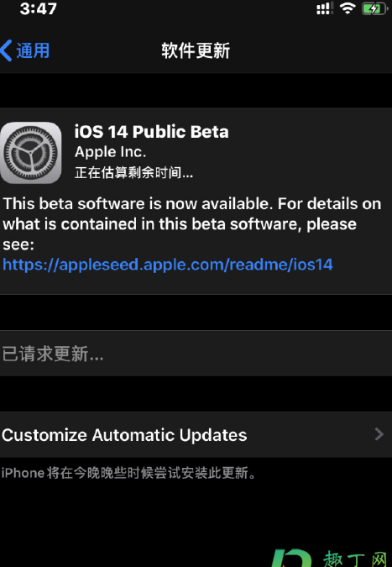Tap the iPhone将在今晚 install note
Viewport: 392px width, 567px height.
[x=128, y=473]
